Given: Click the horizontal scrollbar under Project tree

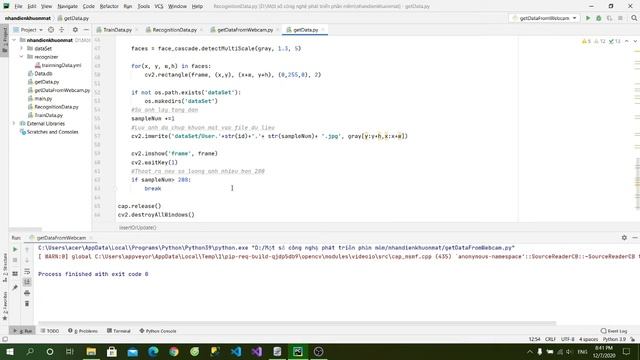Looking at the screenshot, I should [25, 229].
